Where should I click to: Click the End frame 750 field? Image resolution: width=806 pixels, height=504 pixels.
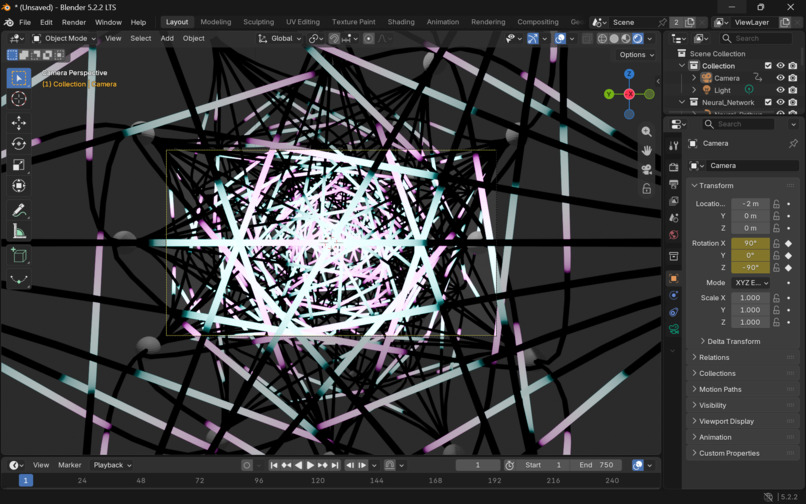pyautogui.click(x=596, y=465)
